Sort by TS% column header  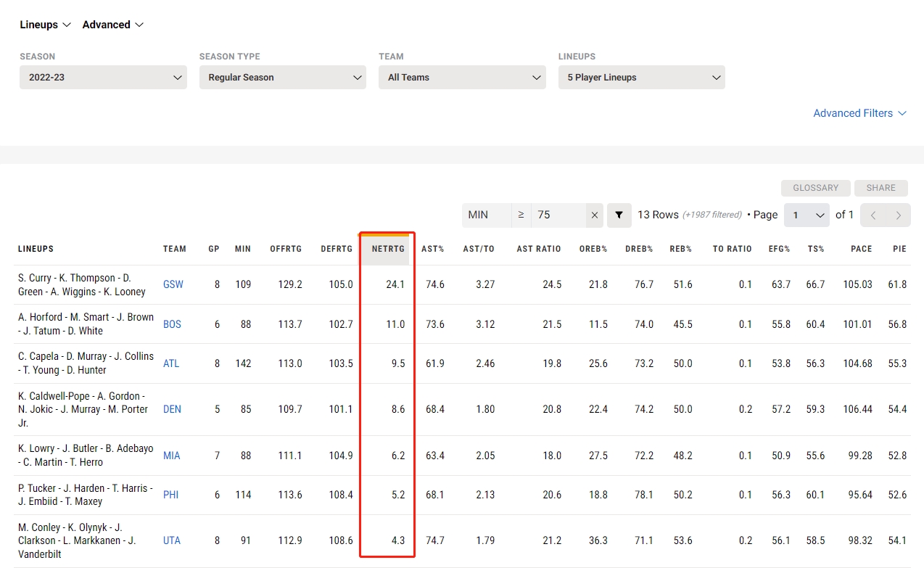tap(816, 249)
